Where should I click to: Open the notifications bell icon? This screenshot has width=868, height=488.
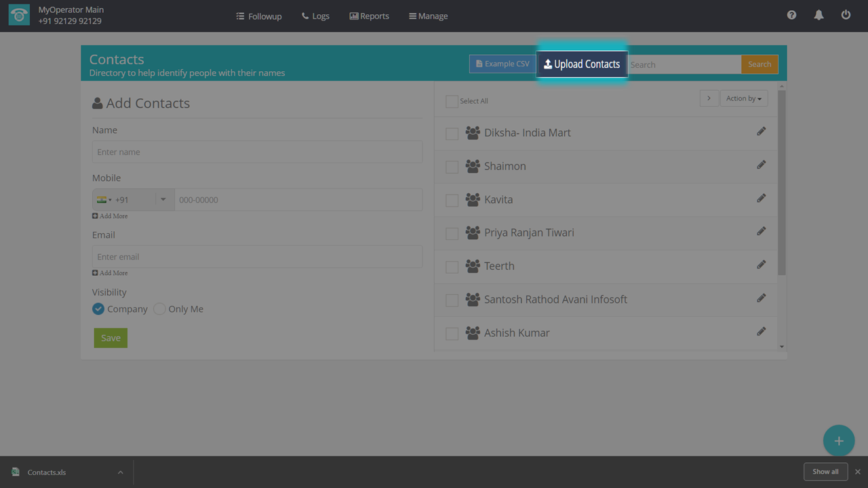(x=818, y=15)
